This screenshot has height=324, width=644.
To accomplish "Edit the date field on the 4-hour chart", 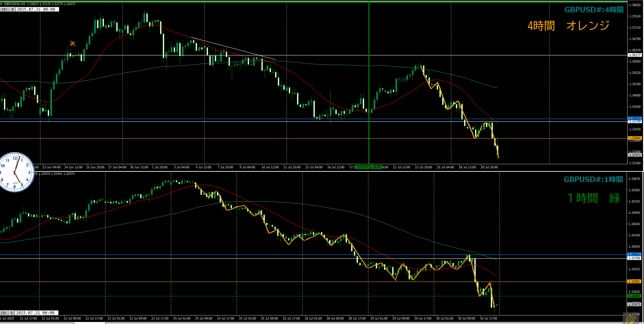I will tap(37, 9).
